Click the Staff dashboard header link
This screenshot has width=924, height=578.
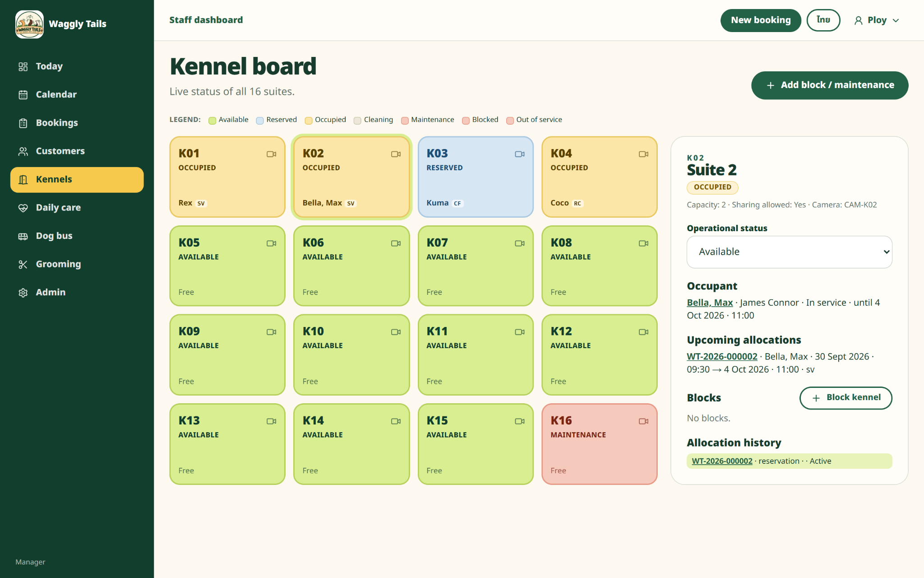206,20
